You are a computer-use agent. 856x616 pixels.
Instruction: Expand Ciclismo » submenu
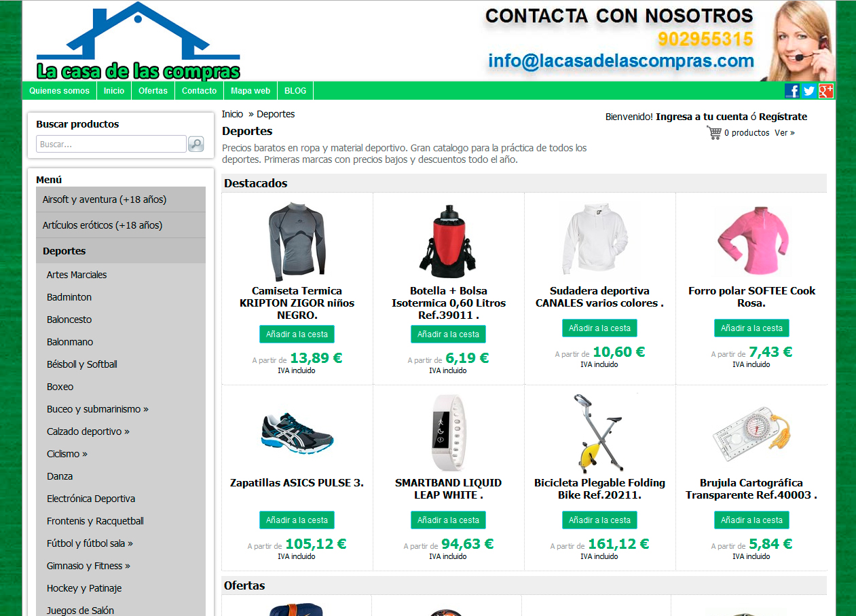click(x=67, y=454)
